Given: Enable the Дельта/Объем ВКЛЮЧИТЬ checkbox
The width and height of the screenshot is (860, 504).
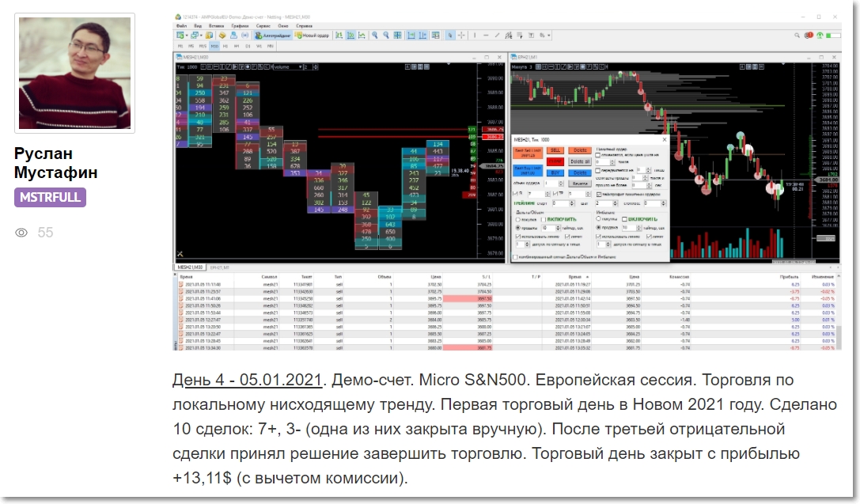Looking at the screenshot, I should click(x=544, y=219).
